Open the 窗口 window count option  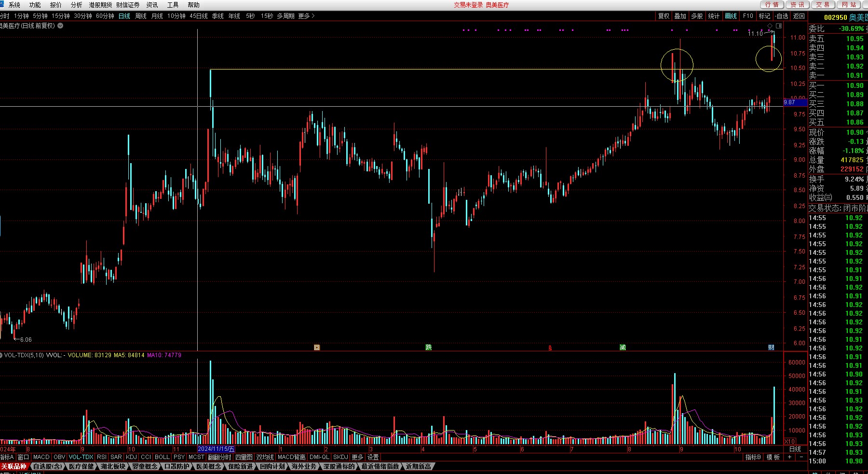(x=23, y=457)
